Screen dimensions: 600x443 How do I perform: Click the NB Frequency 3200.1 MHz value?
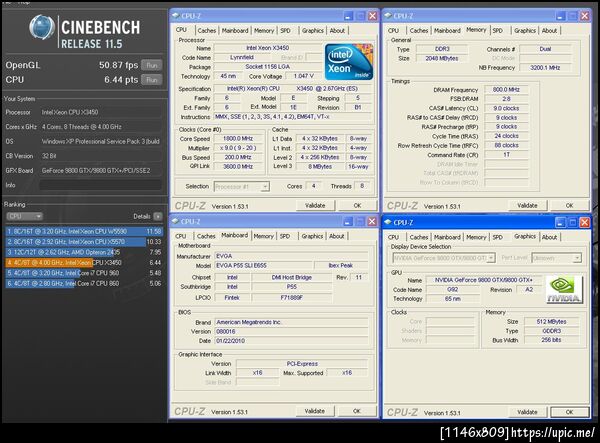point(545,68)
